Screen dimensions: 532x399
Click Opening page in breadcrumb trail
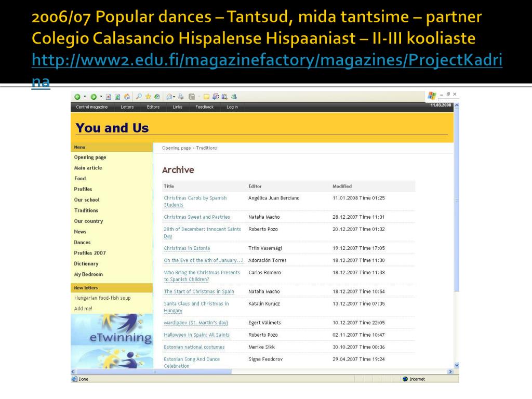click(x=177, y=148)
